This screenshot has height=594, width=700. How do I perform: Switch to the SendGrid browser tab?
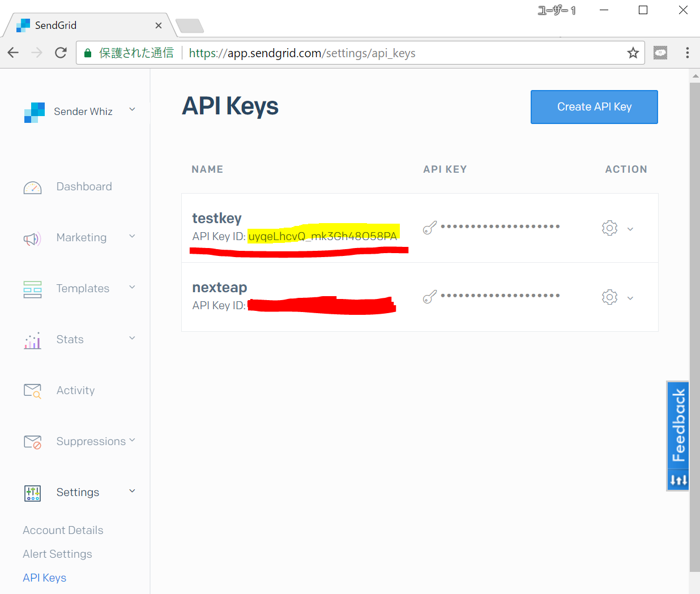click(79, 25)
